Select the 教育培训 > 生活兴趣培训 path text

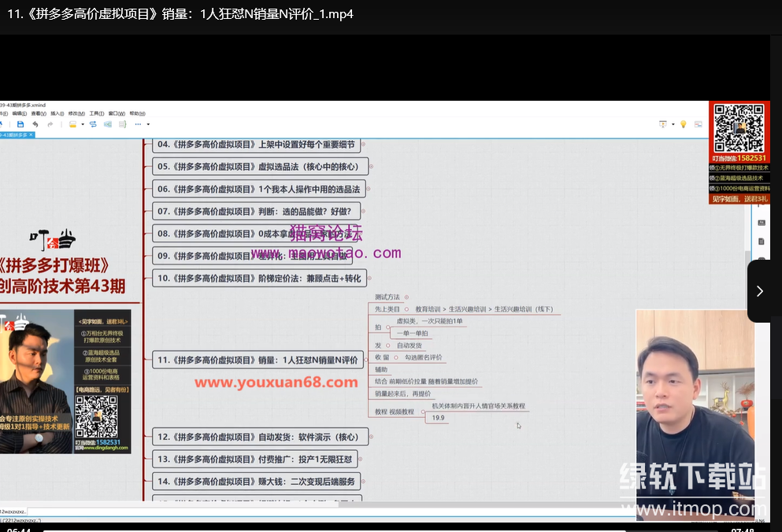484,309
